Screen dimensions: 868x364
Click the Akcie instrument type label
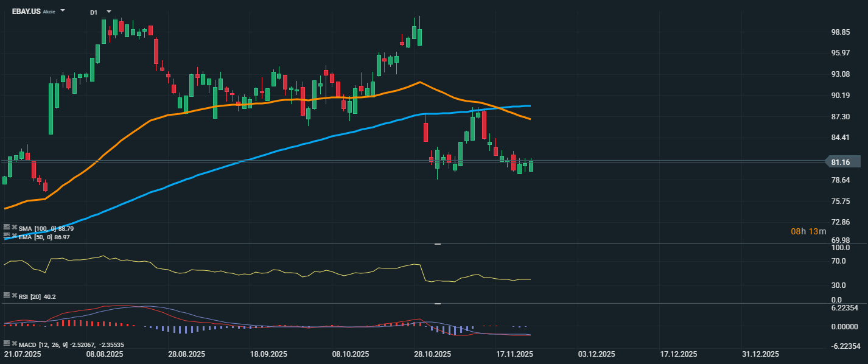click(49, 12)
